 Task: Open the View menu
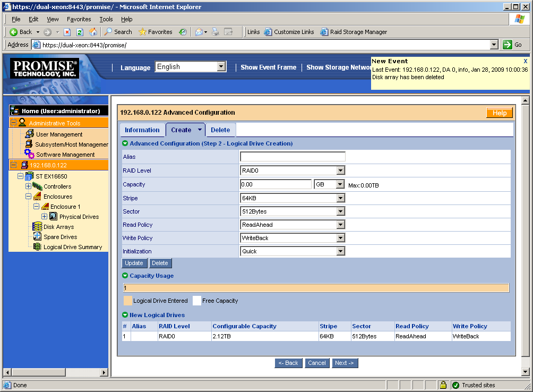click(53, 19)
